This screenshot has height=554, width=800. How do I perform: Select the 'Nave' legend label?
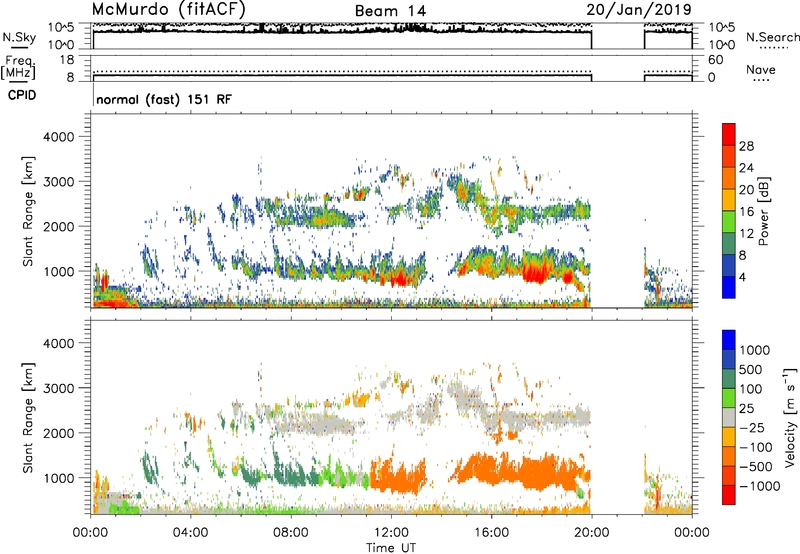click(x=761, y=69)
